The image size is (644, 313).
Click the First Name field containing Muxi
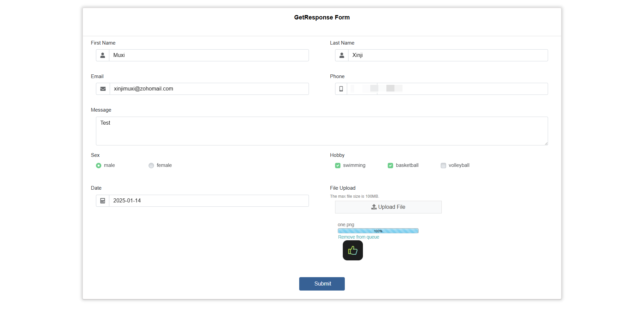(x=209, y=55)
